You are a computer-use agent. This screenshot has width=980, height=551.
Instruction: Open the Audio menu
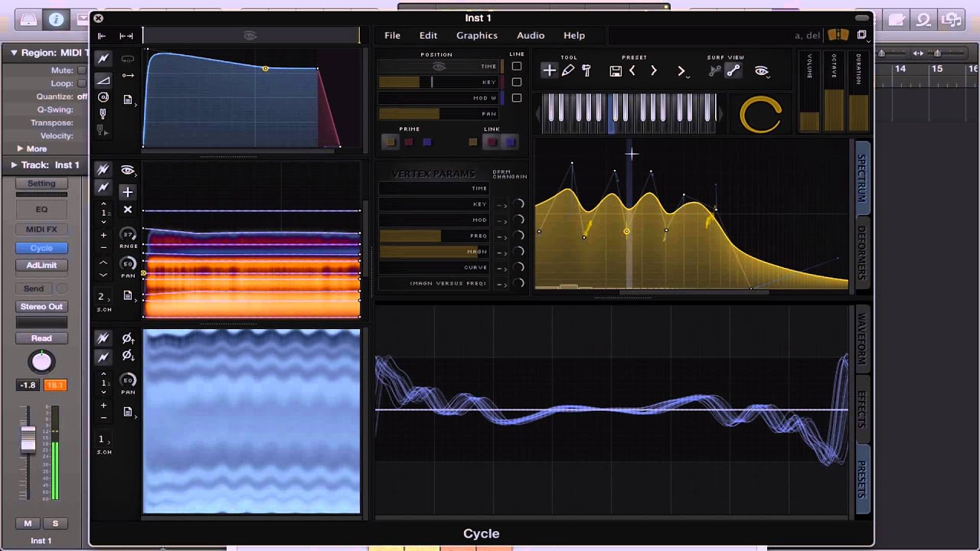tap(531, 35)
